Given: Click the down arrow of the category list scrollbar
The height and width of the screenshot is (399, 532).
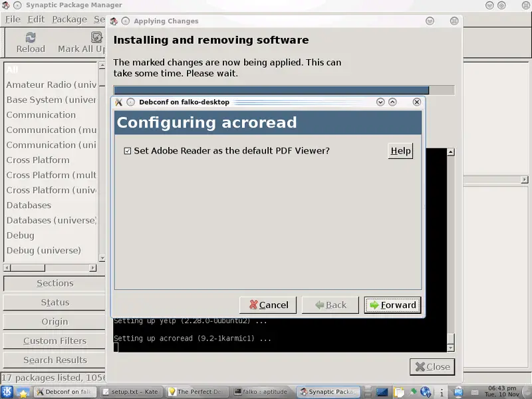Looking at the screenshot, I should point(102,258).
